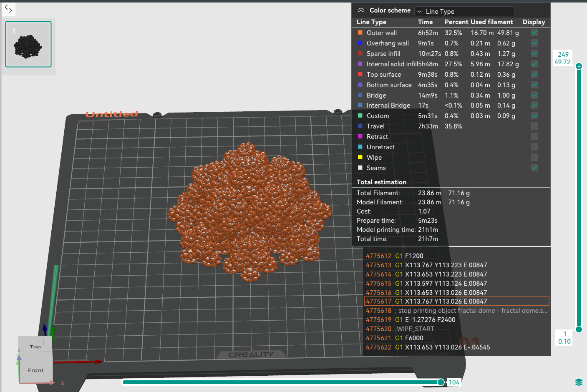Collapse the Color scheme panel with chevron

pos(361,10)
